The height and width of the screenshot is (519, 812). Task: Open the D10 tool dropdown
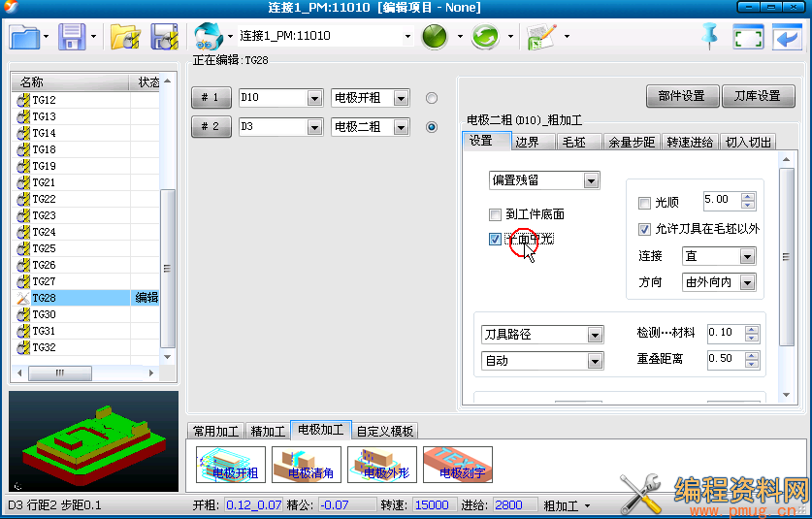pyautogui.click(x=314, y=98)
